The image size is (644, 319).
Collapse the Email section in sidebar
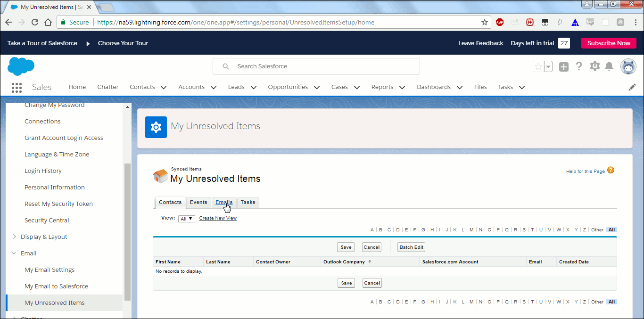[x=14, y=253]
